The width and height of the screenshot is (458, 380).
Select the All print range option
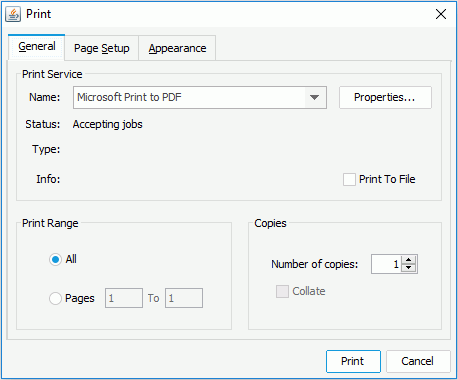tap(55, 259)
